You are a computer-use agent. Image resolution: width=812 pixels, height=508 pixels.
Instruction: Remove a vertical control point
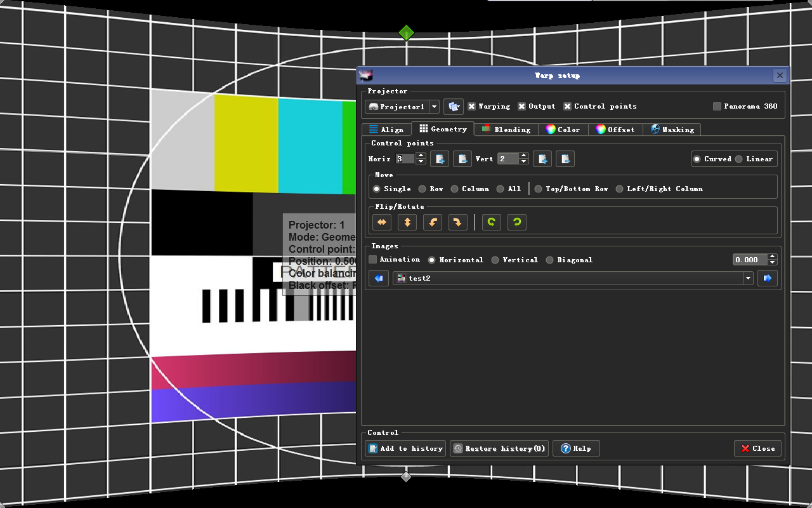pos(565,159)
